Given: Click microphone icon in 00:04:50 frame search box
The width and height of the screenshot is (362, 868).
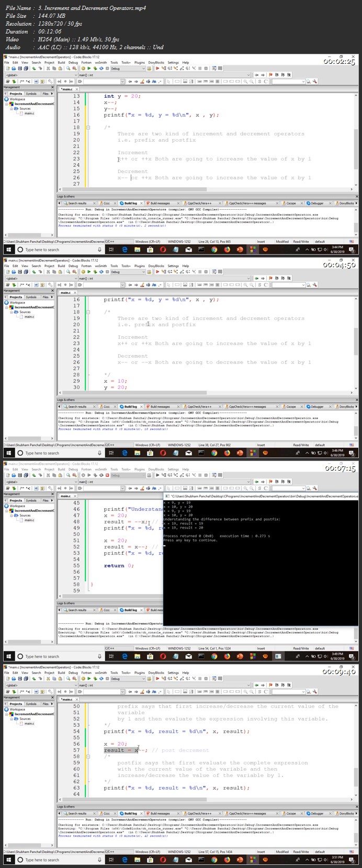Looking at the screenshot, I should click(99, 453).
